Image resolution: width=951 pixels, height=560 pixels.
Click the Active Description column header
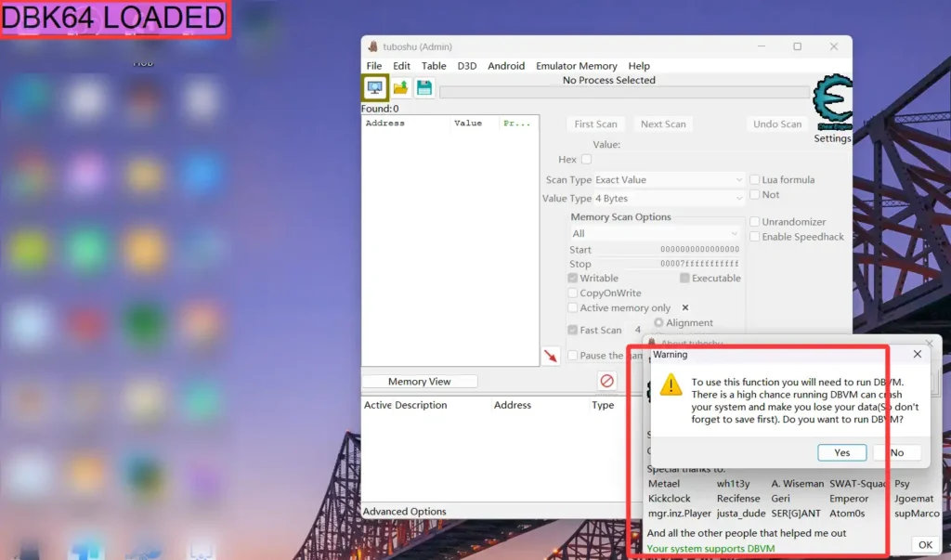pyautogui.click(x=405, y=405)
